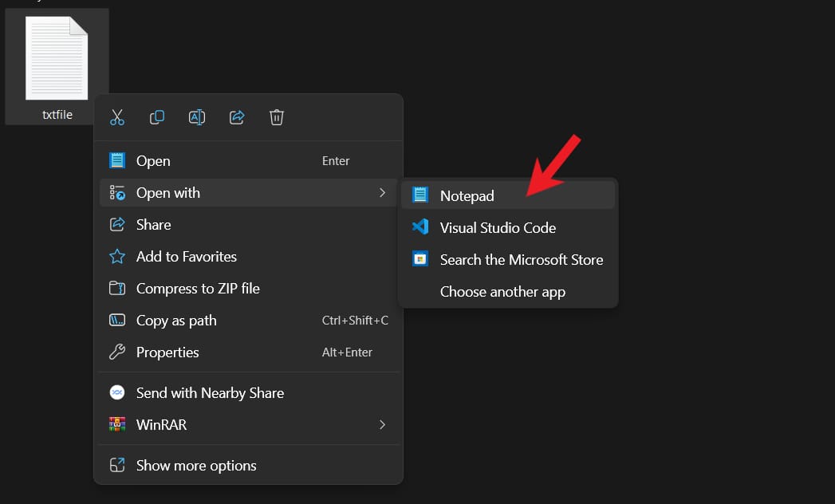Click Choose another app

point(502,291)
